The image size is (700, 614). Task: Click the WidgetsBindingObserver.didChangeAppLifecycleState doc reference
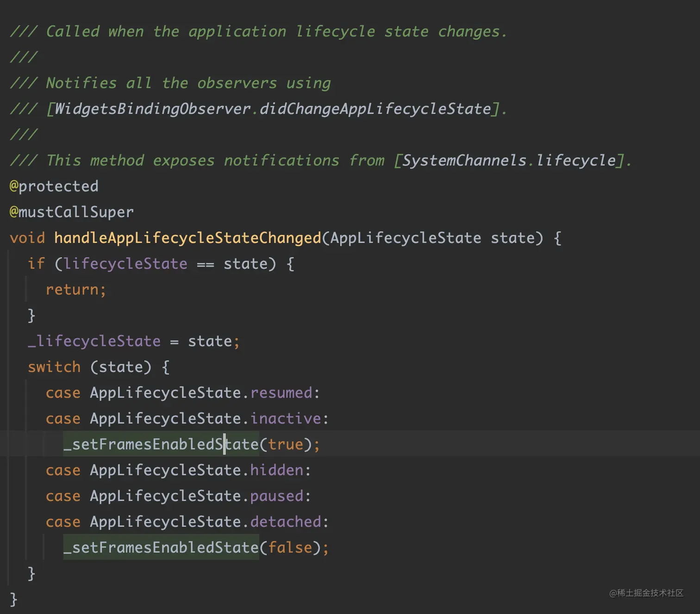click(x=273, y=109)
